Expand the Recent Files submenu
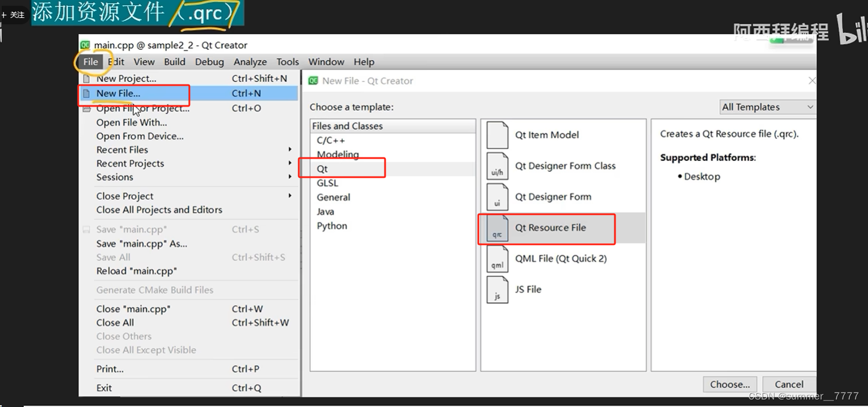This screenshot has width=868, height=407. tap(290, 149)
